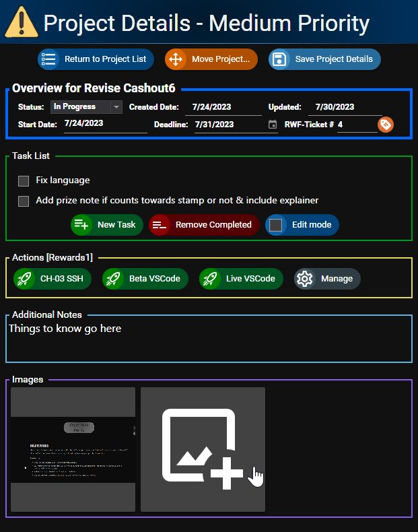Launch CH-03 SSH rocket action
Image resolution: width=418 pixels, height=532 pixels.
pos(53,279)
